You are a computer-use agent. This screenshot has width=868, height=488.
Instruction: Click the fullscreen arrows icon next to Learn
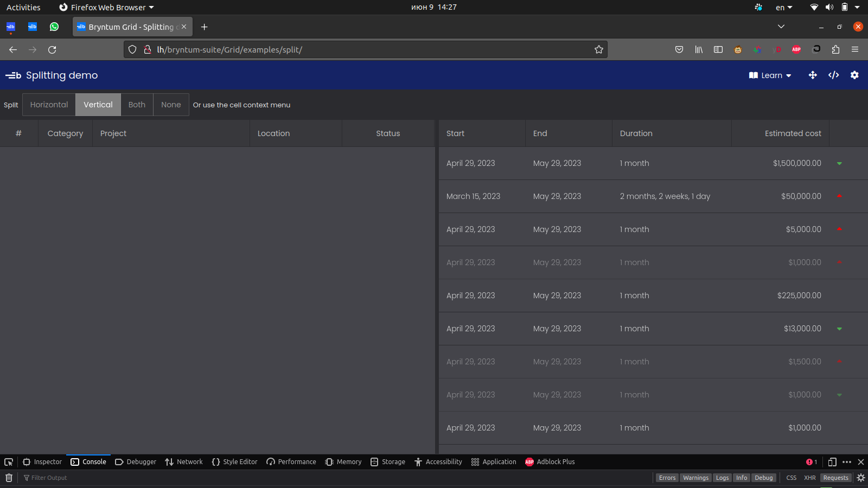click(812, 75)
